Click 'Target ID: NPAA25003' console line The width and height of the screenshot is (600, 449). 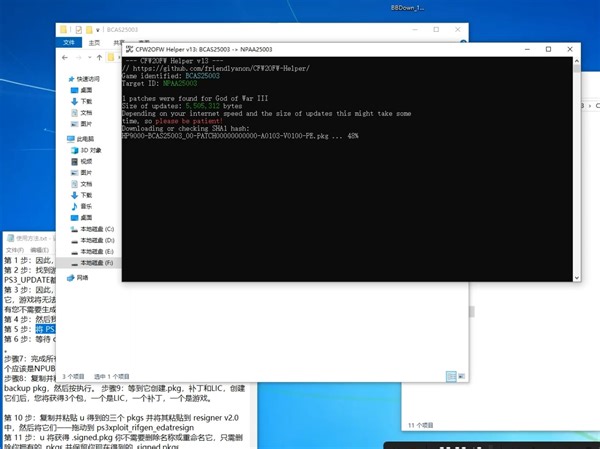[160, 83]
